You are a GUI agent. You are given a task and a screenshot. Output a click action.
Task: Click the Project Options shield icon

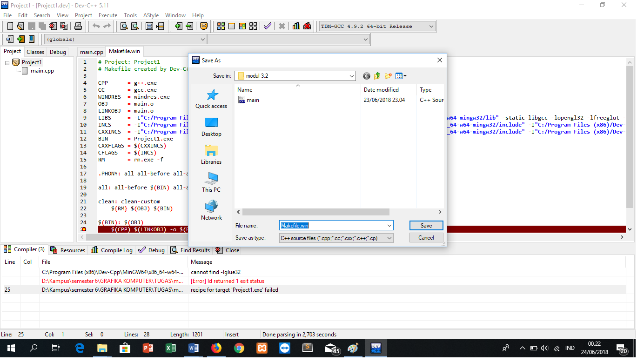point(203,26)
